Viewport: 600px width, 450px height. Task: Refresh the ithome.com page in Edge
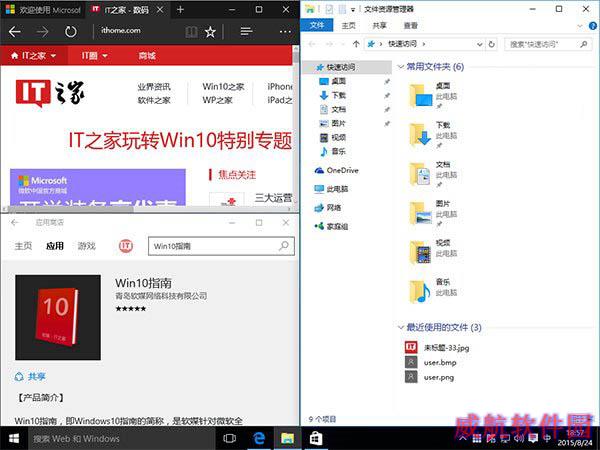tap(70, 31)
